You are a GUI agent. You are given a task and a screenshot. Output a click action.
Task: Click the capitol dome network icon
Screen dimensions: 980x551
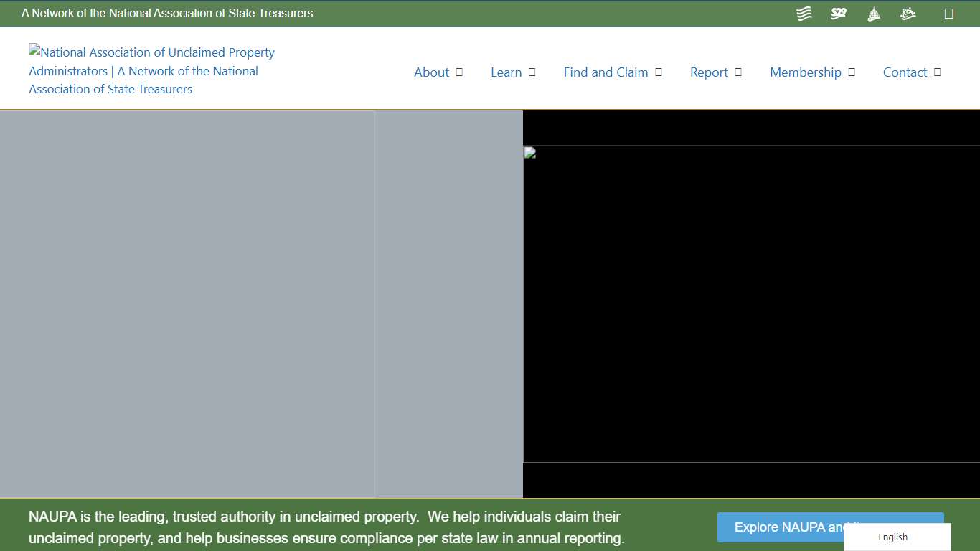[x=873, y=13]
